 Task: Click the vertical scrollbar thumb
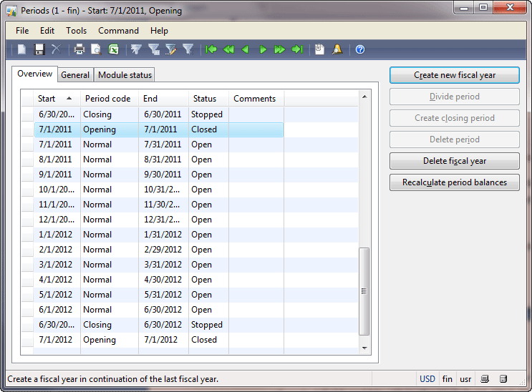[x=364, y=291]
